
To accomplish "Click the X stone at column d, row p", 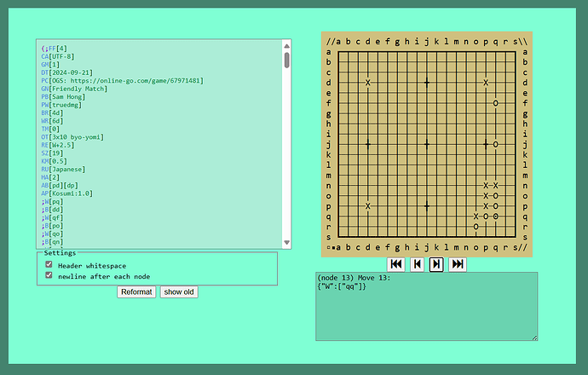I will click(368, 206).
